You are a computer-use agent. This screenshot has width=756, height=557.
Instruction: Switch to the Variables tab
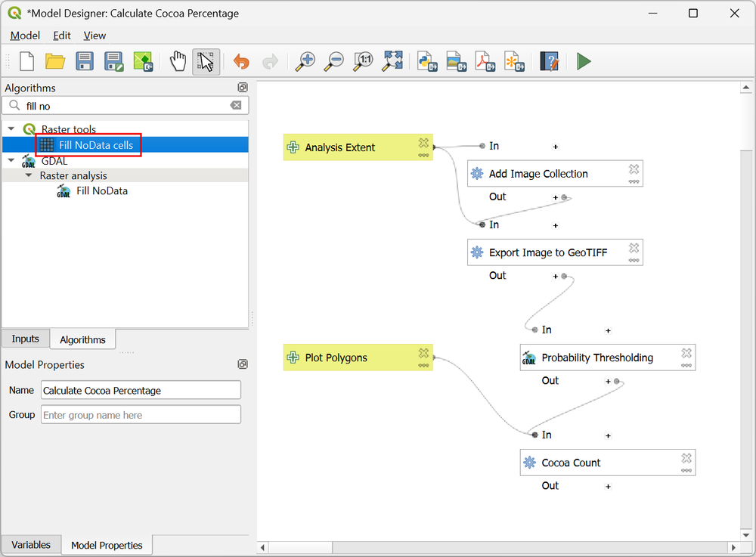[x=31, y=545]
